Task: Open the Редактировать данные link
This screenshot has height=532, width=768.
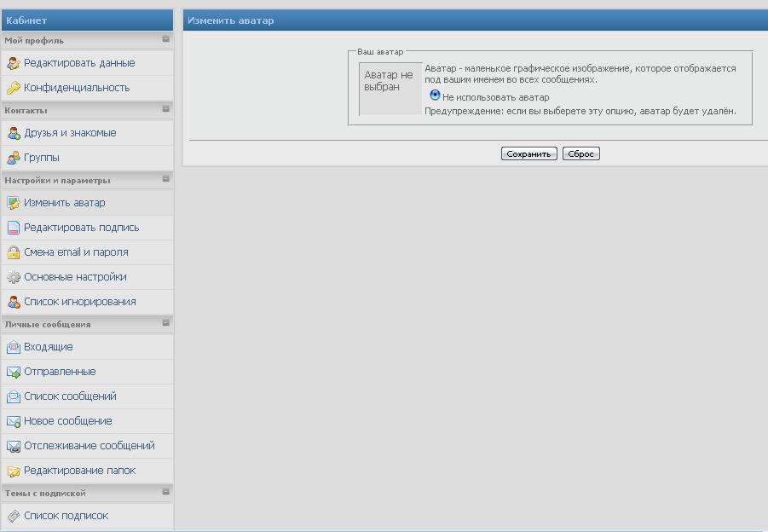Action: [x=79, y=63]
